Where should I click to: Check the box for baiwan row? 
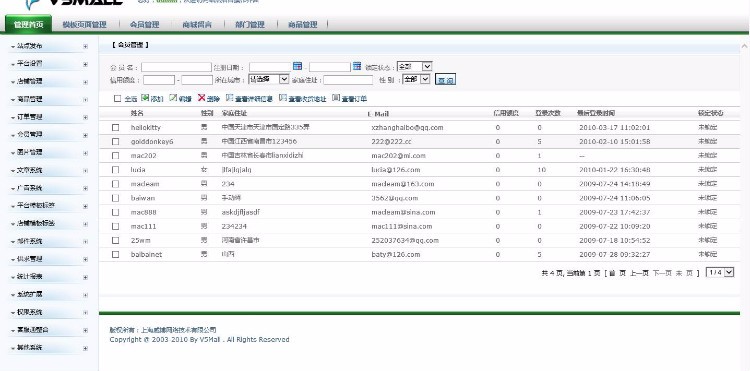pyautogui.click(x=115, y=198)
